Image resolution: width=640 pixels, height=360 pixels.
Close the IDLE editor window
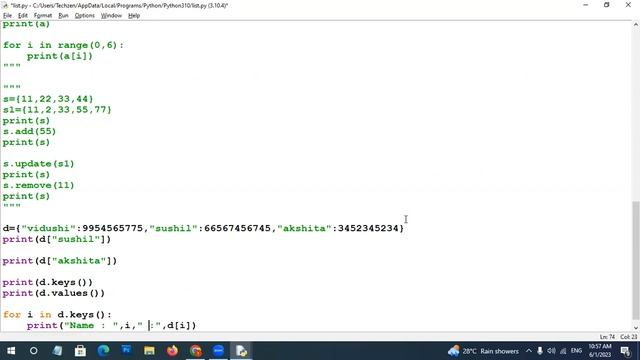tap(628, 5)
